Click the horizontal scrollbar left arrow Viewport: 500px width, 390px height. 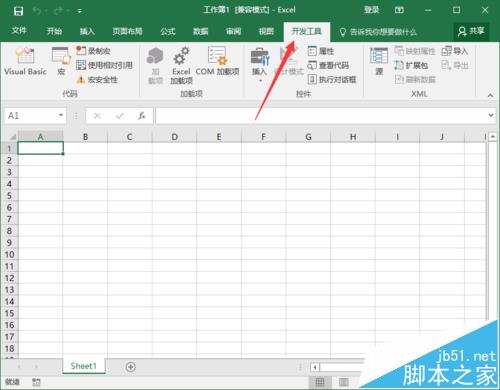point(315,367)
